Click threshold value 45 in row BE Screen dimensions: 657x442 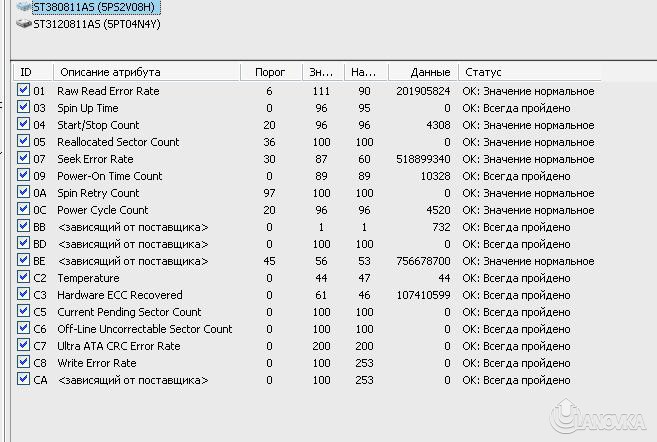[269, 261]
